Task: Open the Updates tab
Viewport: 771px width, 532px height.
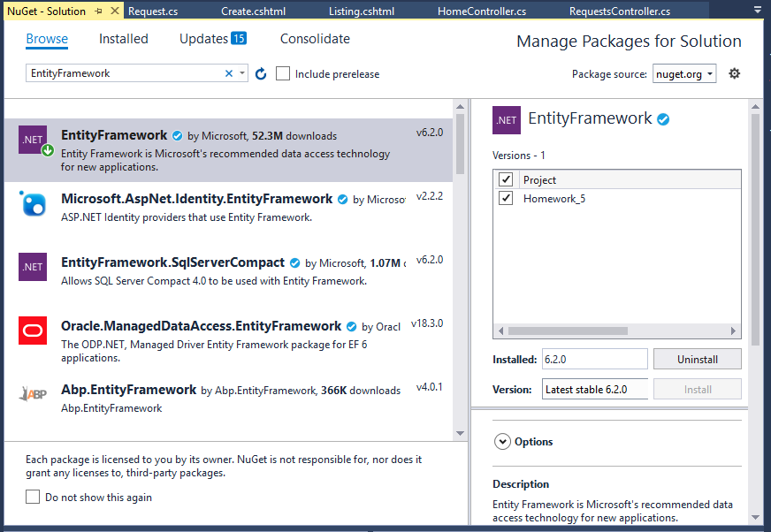Action: coord(213,39)
